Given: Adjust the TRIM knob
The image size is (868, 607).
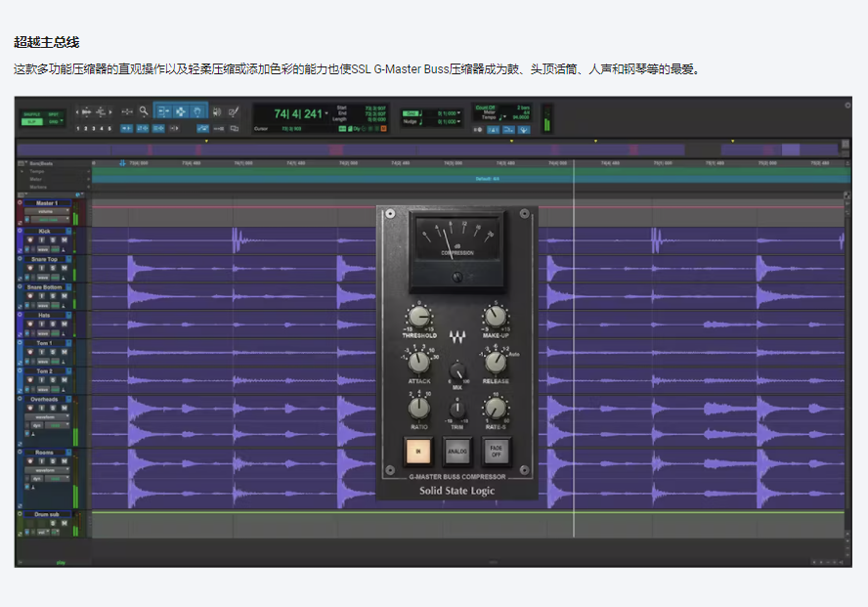Looking at the screenshot, I should [x=457, y=410].
